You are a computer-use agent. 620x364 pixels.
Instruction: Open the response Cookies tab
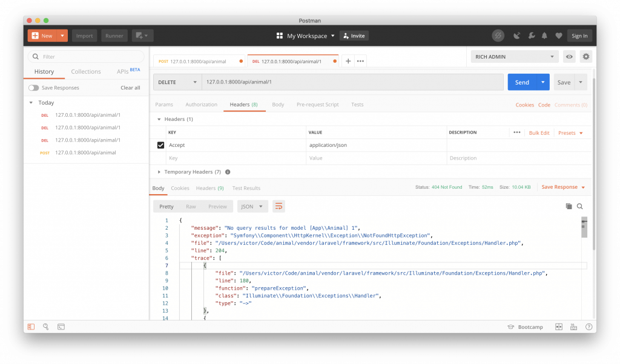180,188
